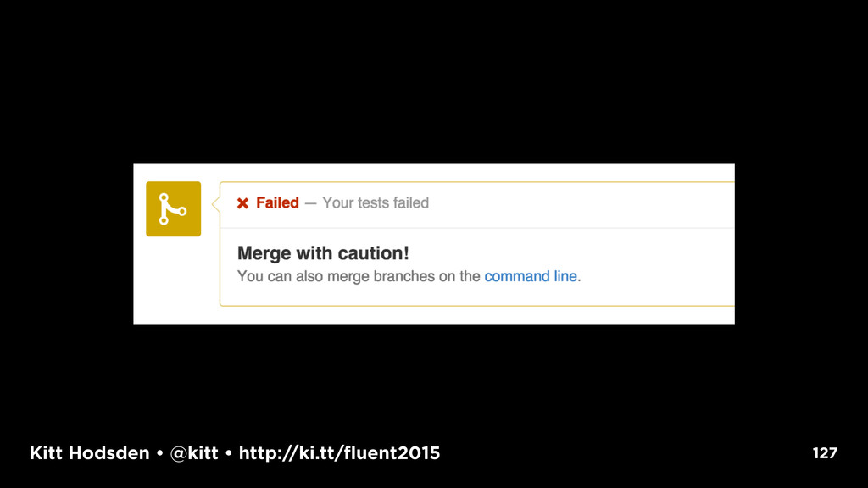The height and width of the screenshot is (488, 868).
Task: Click the bullet between Kitt Hodsden and @kitt
Action: (x=160, y=453)
